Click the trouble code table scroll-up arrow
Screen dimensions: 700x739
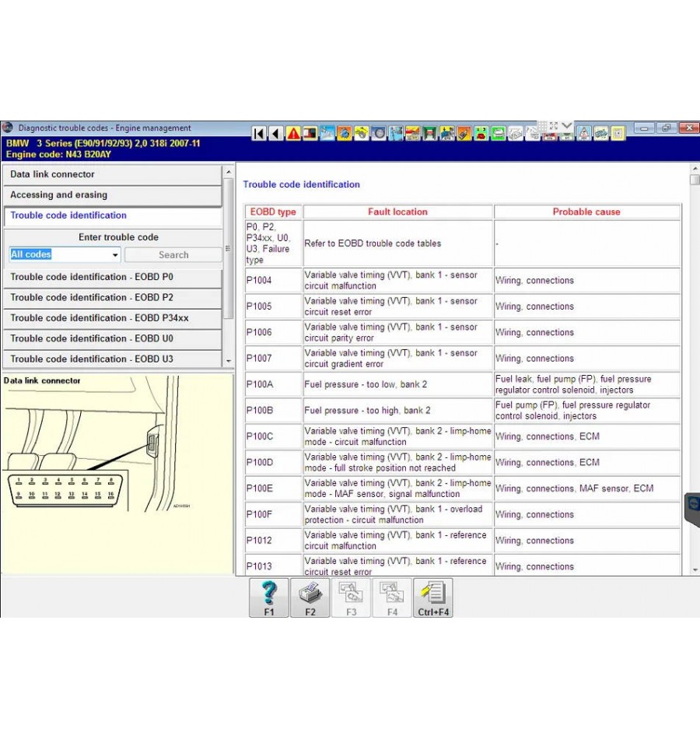click(x=695, y=168)
